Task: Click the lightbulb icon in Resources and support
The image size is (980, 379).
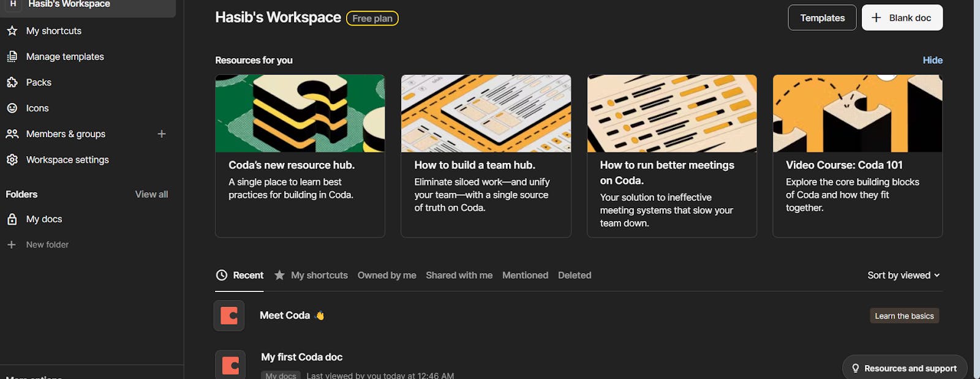Action: pyautogui.click(x=856, y=368)
